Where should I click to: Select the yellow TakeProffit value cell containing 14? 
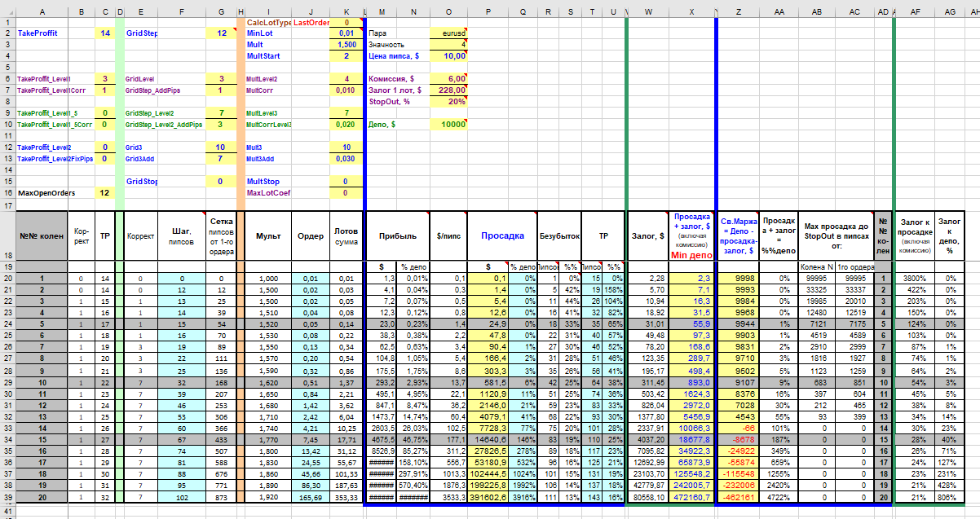coord(105,33)
